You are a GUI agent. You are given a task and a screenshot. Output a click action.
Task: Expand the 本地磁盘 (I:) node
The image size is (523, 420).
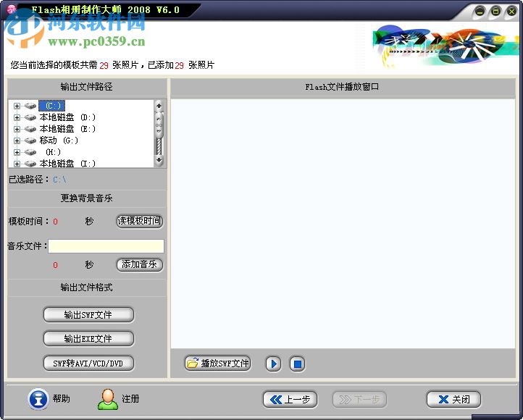click(x=17, y=164)
